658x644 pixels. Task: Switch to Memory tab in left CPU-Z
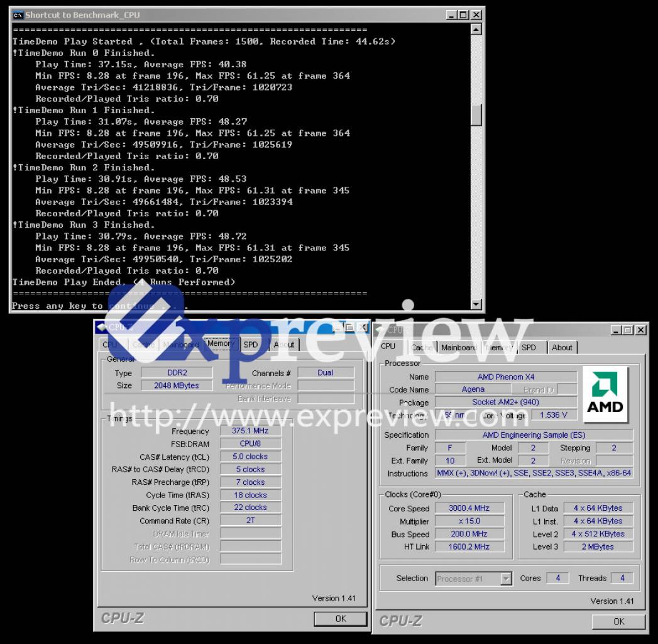click(x=221, y=343)
